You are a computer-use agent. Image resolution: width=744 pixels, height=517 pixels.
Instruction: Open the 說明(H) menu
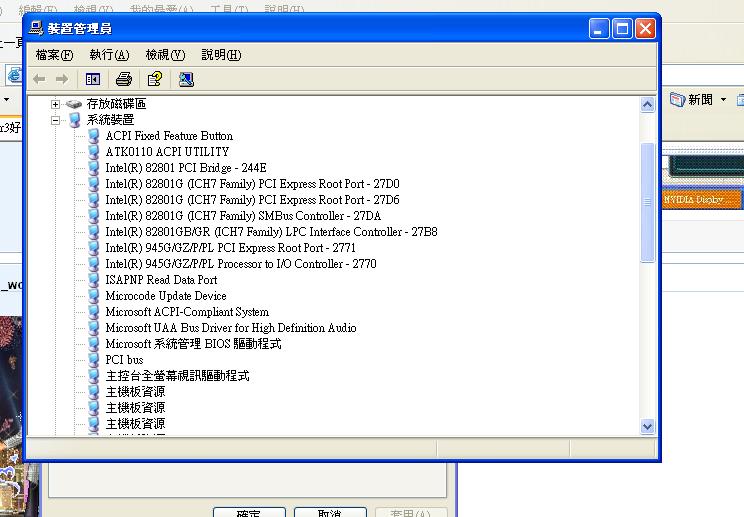point(221,55)
